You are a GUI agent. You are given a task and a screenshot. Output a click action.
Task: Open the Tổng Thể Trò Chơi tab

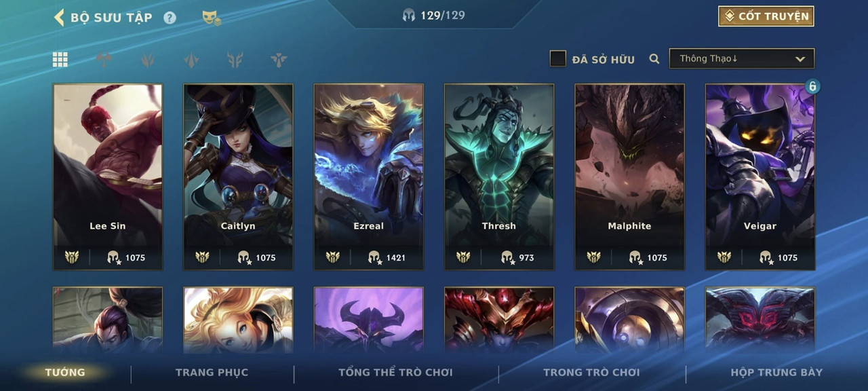coord(395,372)
